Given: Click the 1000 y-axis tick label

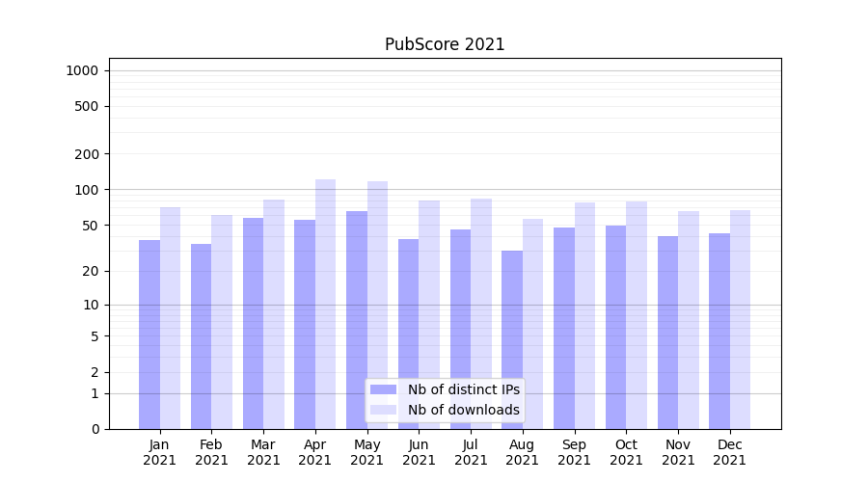Looking at the screenshot, I should [82, 70].
